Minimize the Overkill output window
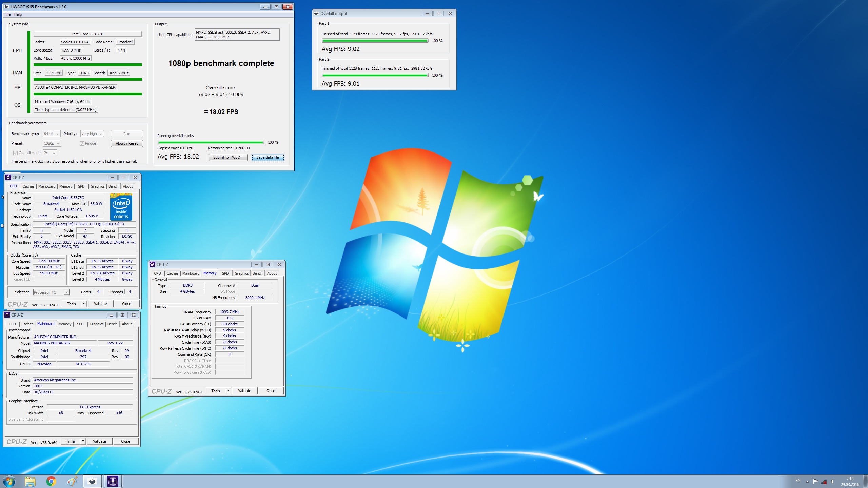The height and width of the screenshot is (488, 868). click(x=427, y=14)
